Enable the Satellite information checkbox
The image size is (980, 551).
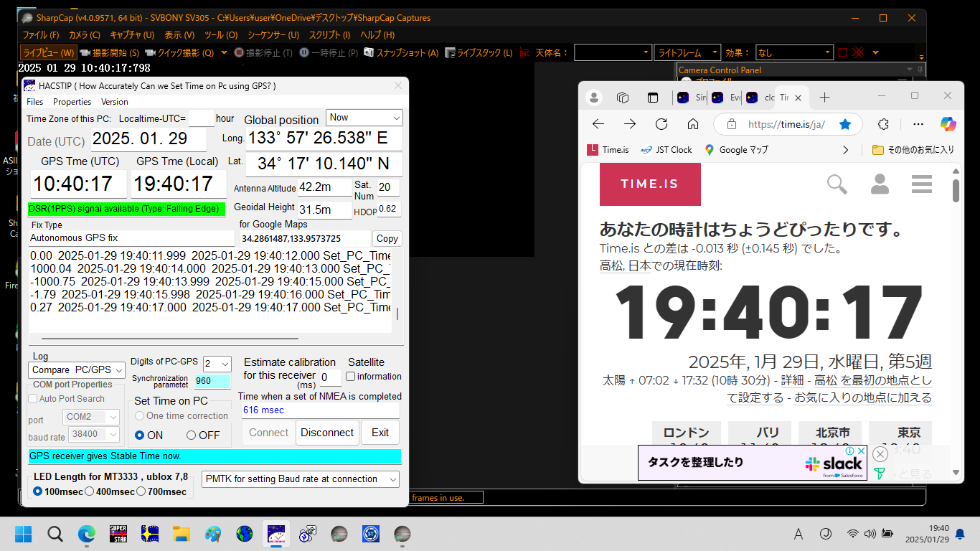pyautogui.click(x=351, y=376)
